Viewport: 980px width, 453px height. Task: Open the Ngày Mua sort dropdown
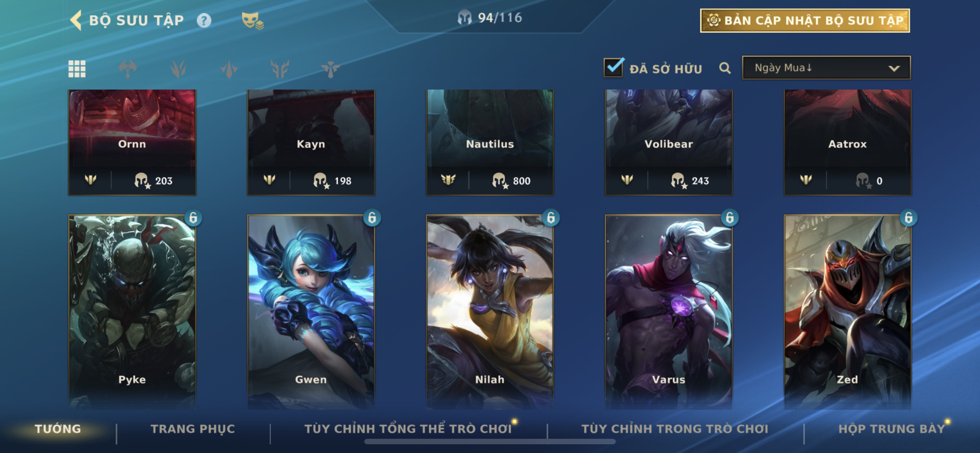click(x=826, y=68)
